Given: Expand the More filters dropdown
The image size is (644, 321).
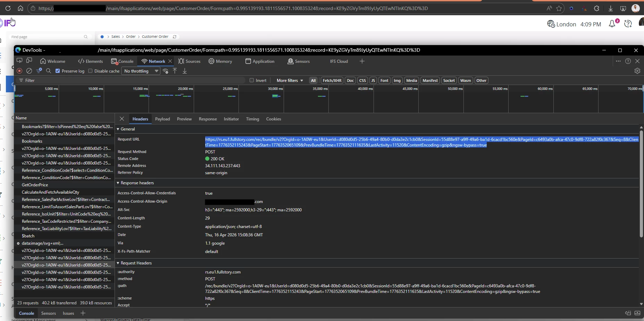Looking at the screenshot, I should pyautogui.click(x=290, y=80).
